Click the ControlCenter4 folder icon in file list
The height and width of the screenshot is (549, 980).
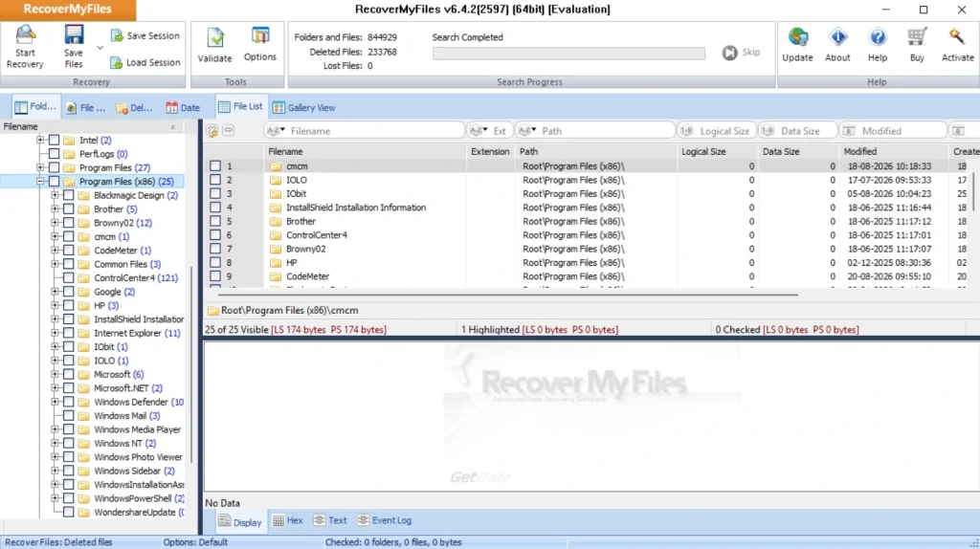point(276,235)
